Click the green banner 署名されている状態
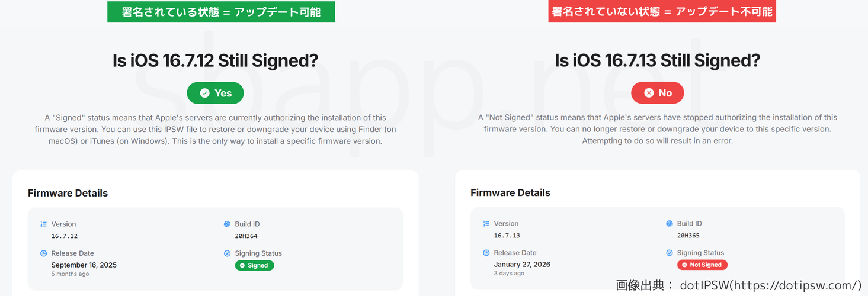Image resolution: width=868 pixels, height=296 pixels. pyautogui.click(x=221, y=12)
